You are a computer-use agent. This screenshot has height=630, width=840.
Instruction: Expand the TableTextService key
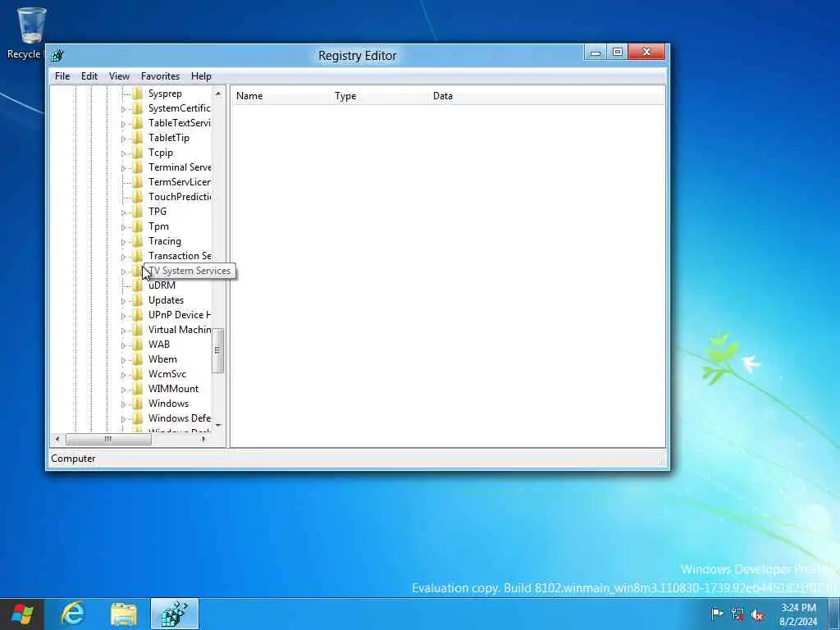coord(123,124)
